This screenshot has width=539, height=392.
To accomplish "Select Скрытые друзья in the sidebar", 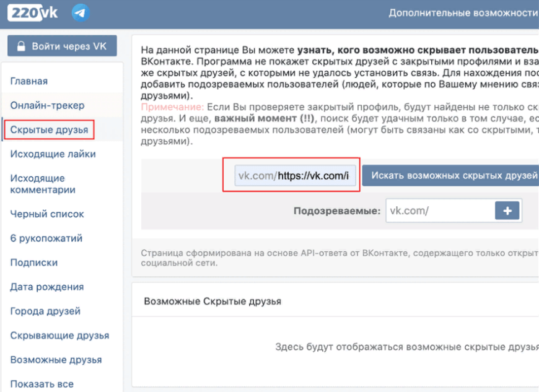I will pos(49,129).
